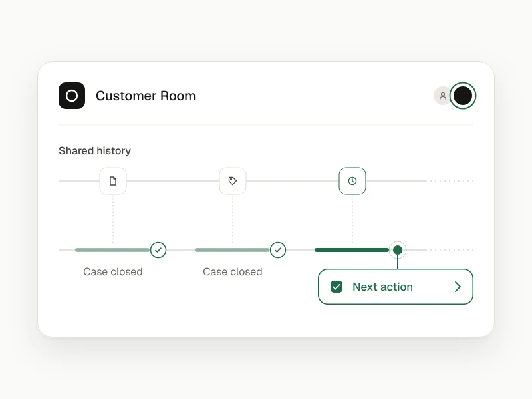
Task: Click the black Customer Room logo icon
Action: [x=72, y=96]
